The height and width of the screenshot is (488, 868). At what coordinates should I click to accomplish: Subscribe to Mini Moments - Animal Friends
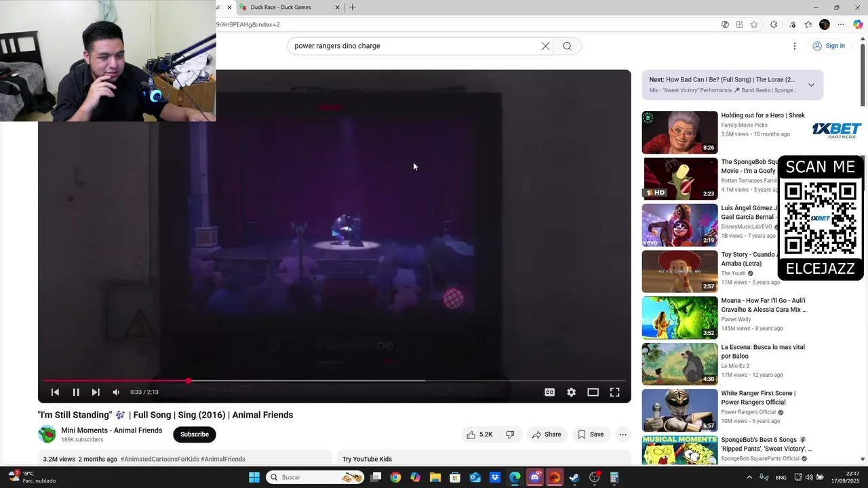195,434
